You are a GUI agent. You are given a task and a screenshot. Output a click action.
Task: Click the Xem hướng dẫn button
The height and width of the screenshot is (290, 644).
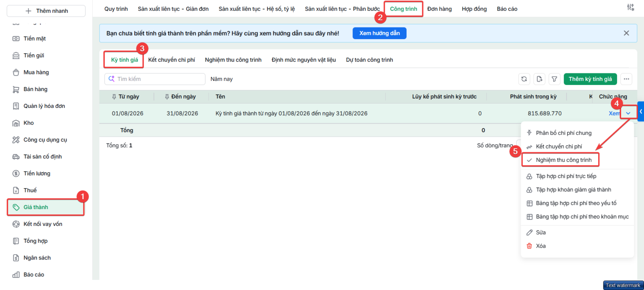(x=380, y=33)
